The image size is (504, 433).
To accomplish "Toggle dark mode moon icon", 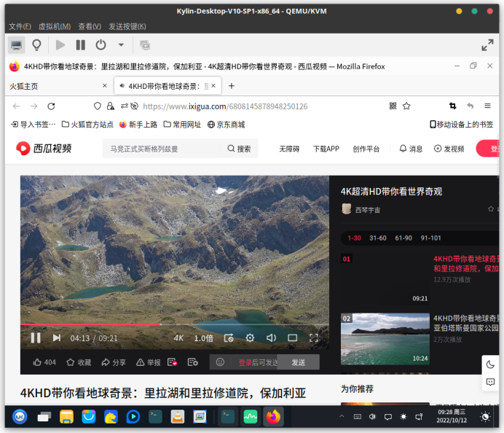I will point(490,364).
